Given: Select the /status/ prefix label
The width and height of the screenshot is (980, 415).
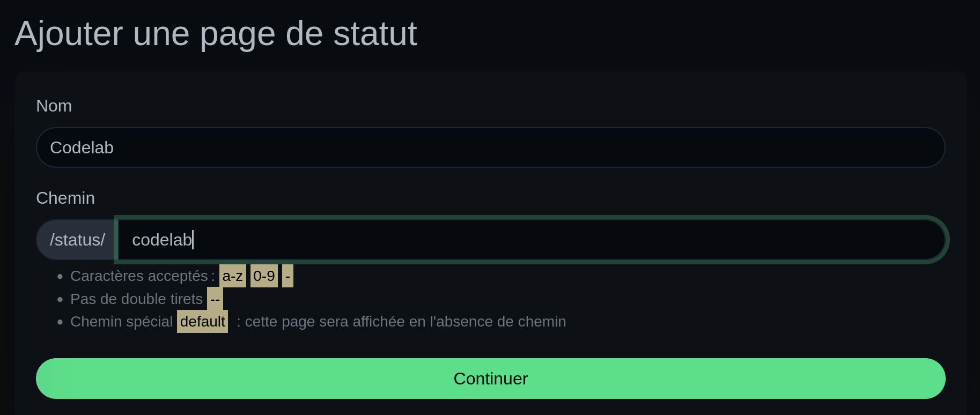Looking at the screenshot, I should pyautogui.click(x=77, y=240).
